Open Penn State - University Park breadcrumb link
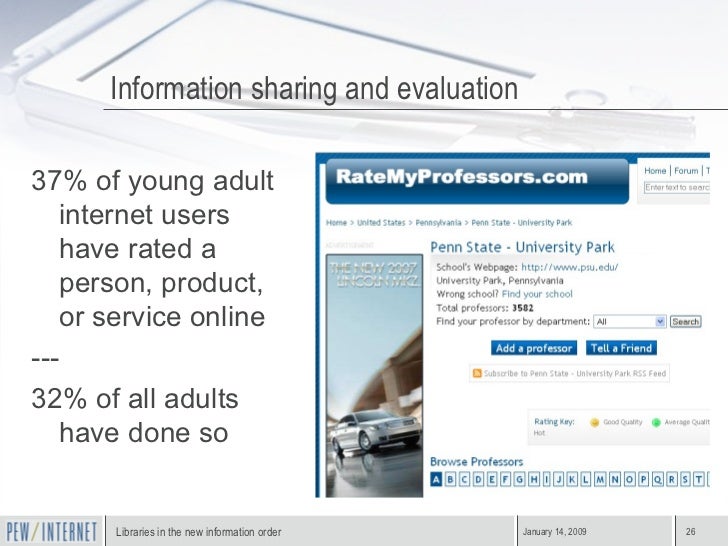 (x=521, y=223)
